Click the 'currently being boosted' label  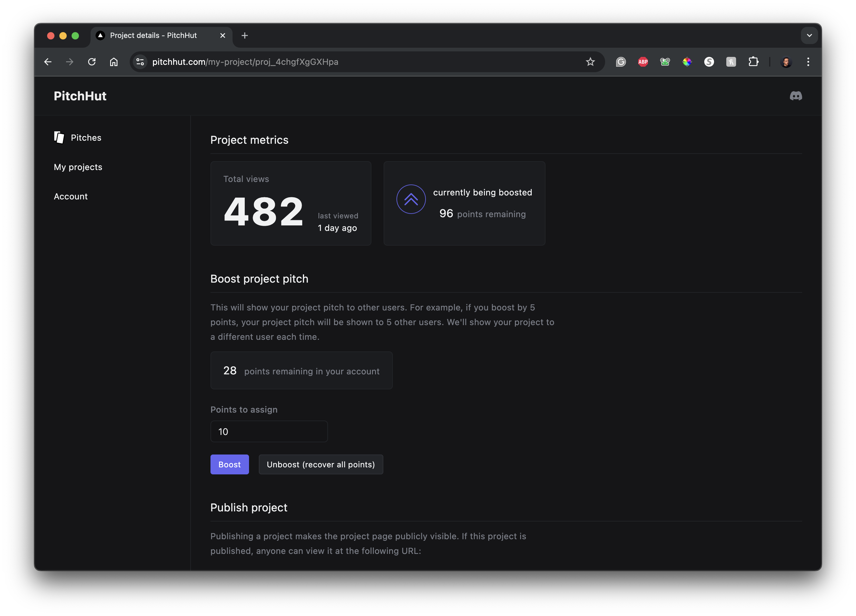(x=482, y=192)
